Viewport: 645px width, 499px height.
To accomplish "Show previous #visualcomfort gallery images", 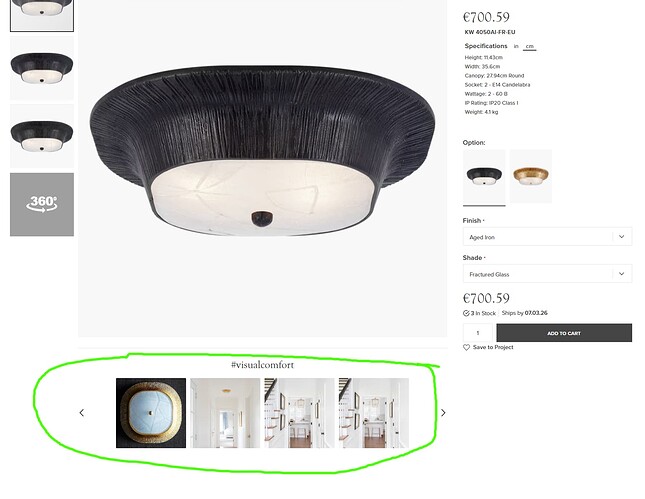I will click(x=81, y=413).
